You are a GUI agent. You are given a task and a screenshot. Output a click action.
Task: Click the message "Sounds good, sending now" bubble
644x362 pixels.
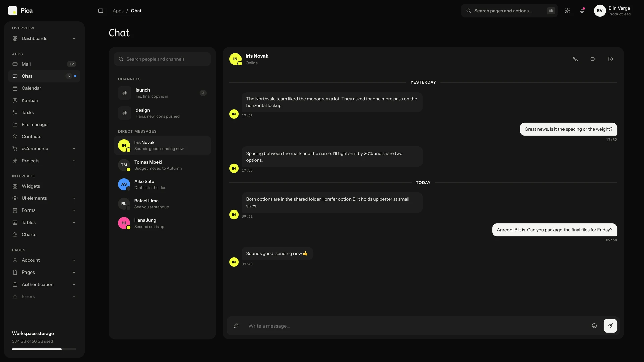277,253
